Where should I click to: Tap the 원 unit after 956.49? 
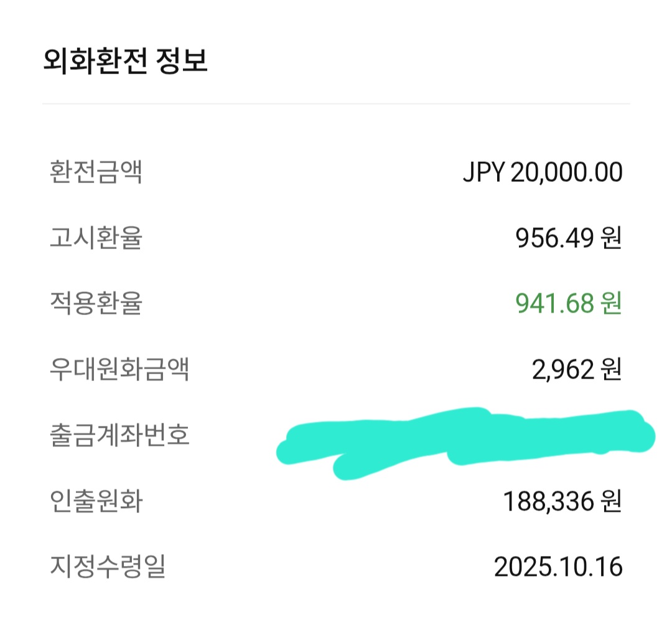click(x=611, y=238)
